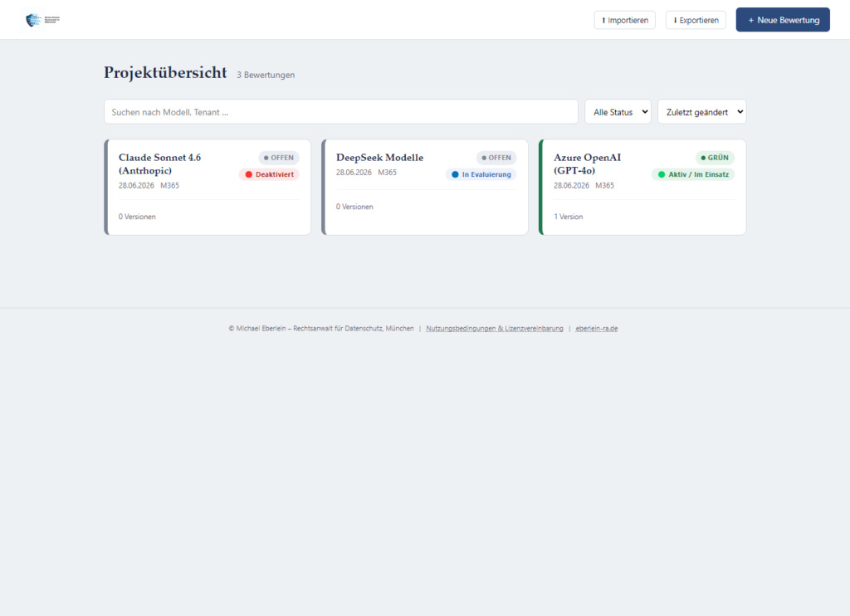Click 1 Version on Azure OpenAI card
850x616 pixels.
pos(568,217)
